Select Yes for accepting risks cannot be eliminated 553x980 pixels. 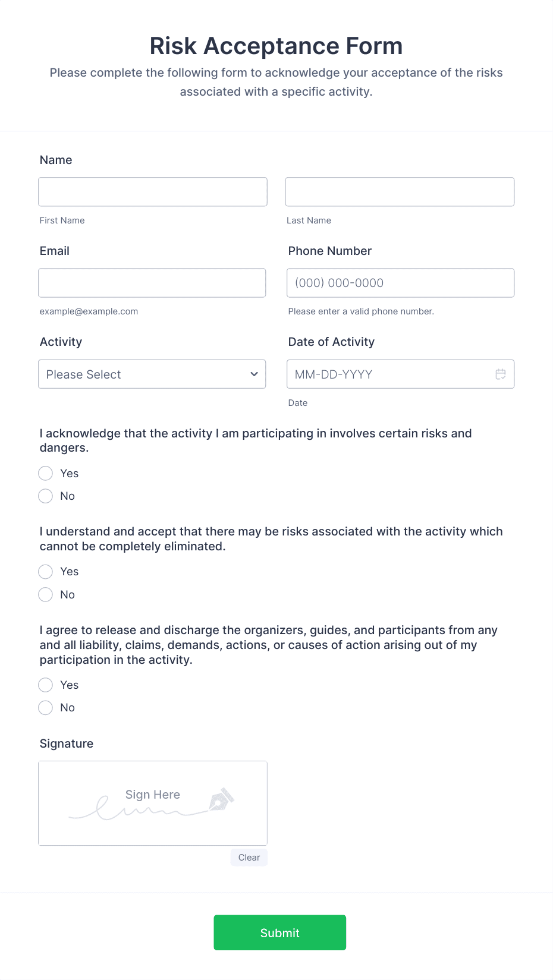(x=46, y=572)
